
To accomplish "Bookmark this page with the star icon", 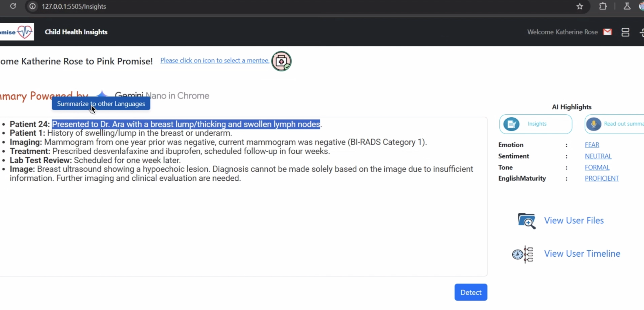I will point(580,6).
